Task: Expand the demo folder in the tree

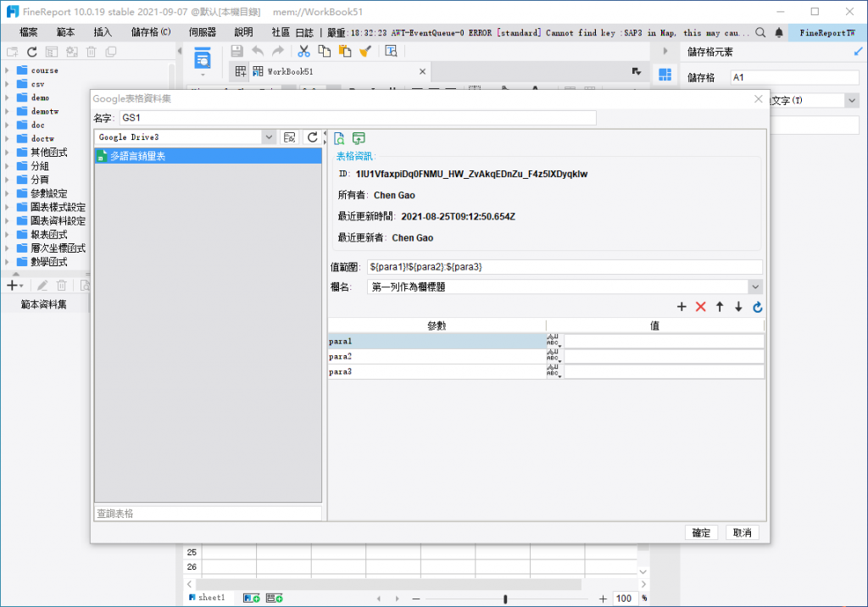Action: click(x=7, y=97)
